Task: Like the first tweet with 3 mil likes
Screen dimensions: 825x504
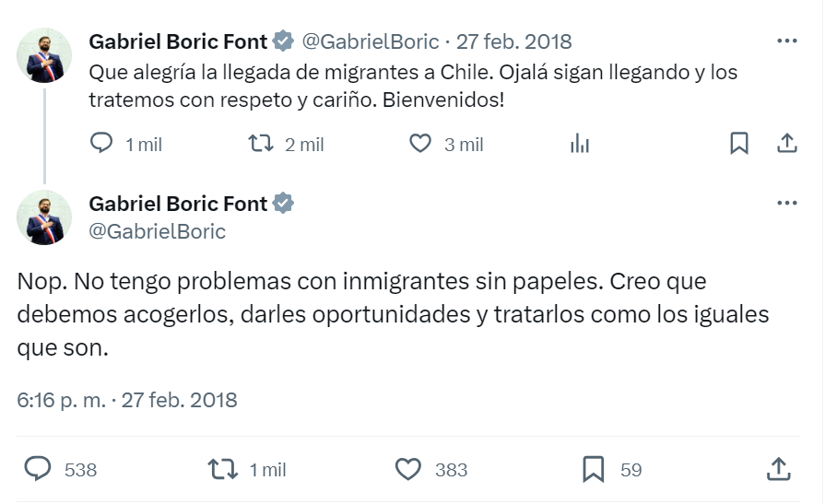Action: point(420,144)
